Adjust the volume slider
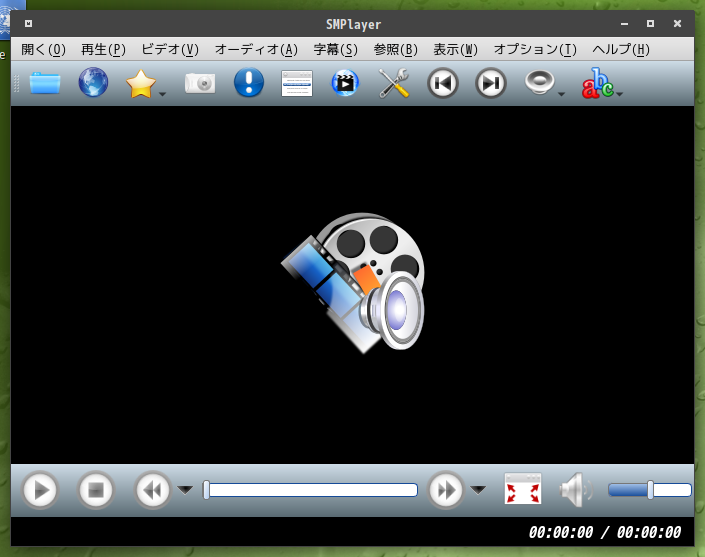Viewport: 705px width, 557px height. tap(650, 490)
